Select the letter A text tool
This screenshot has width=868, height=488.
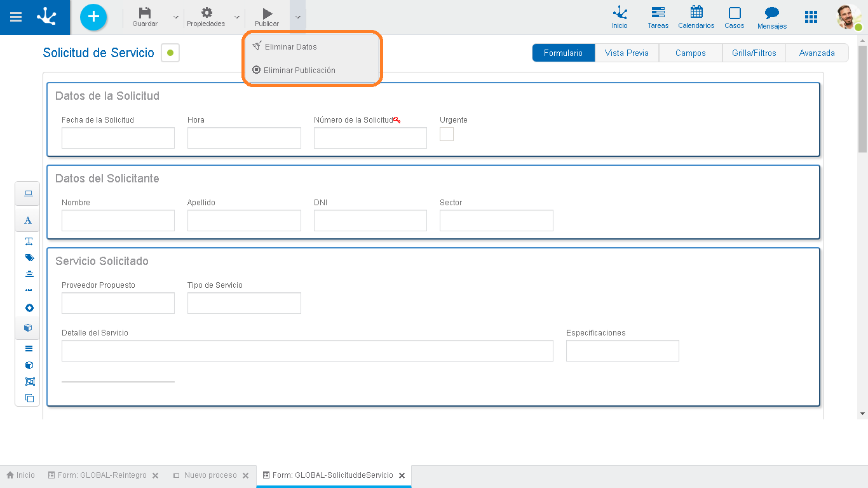(28, 220)
